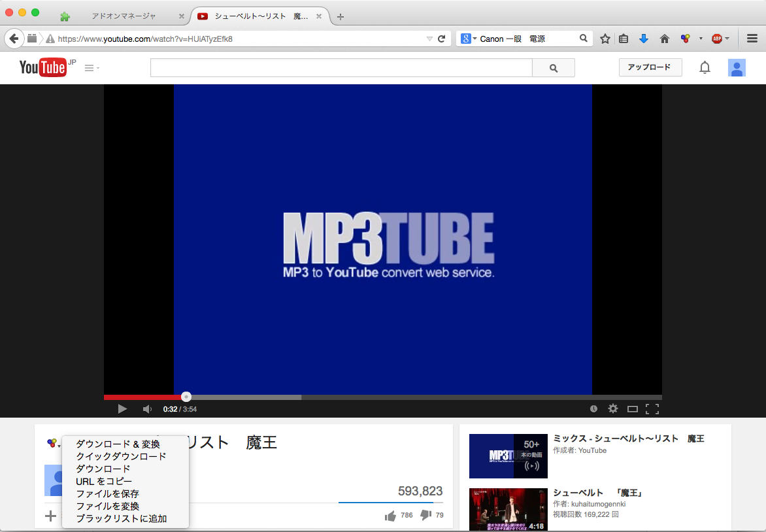
Task: Select ブラックリストに追加 menu item
Action: pyautogui.click(x=121, y=518)
